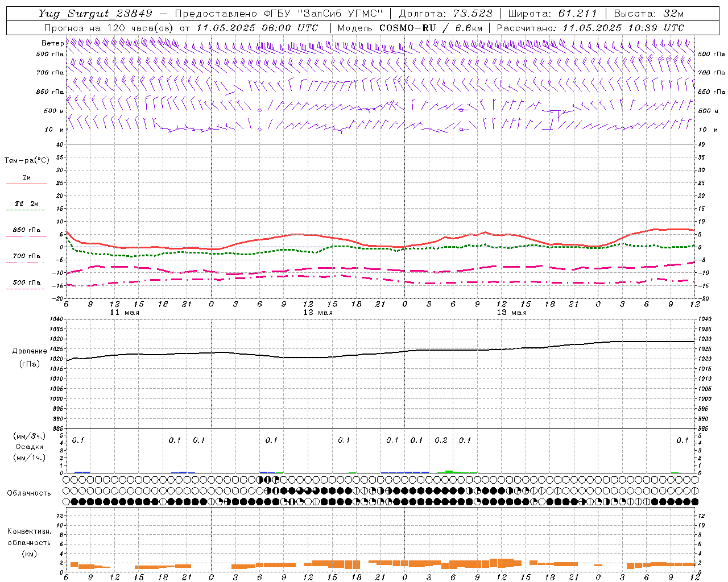728x582 pixels.
Task: Click the 12 мая date label
Action: 318,313
